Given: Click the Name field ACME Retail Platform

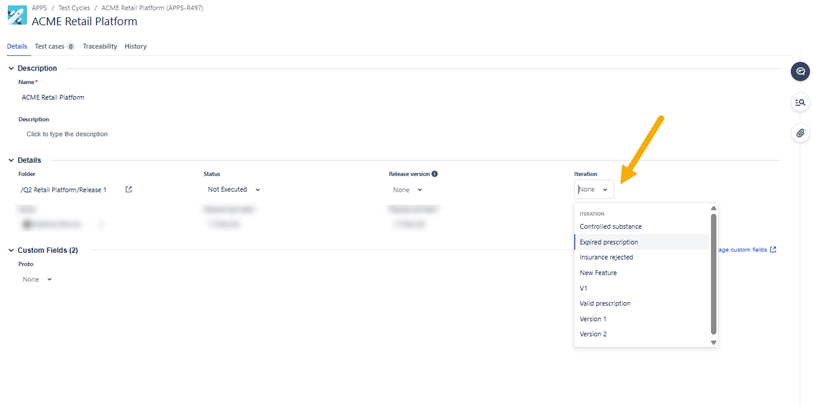Looking at the screenshot, I should pos(53,97).
